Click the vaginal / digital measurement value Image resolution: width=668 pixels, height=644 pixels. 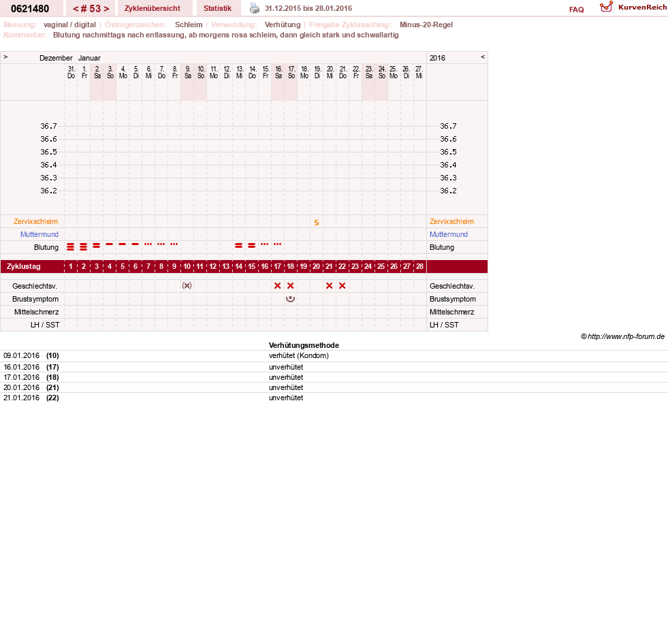69,25
